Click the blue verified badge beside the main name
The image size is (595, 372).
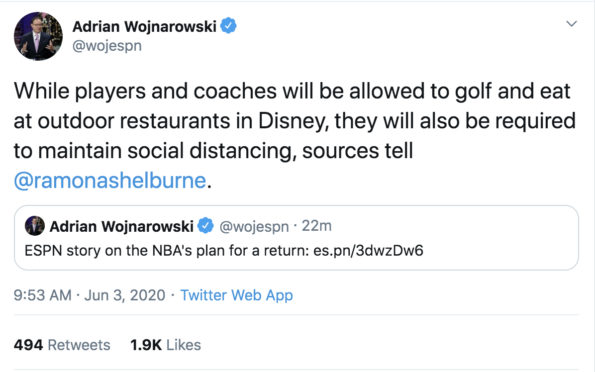pos(228,26)
